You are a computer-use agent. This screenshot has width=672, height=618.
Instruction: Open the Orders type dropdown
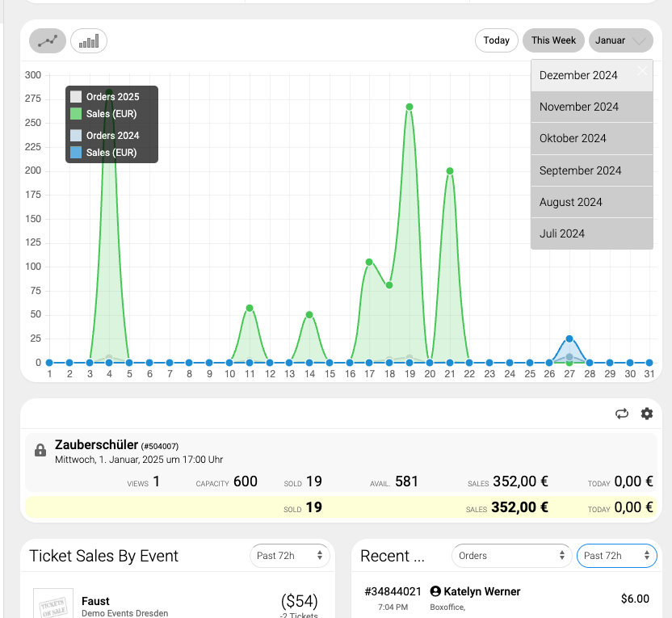tap(511, 556)
